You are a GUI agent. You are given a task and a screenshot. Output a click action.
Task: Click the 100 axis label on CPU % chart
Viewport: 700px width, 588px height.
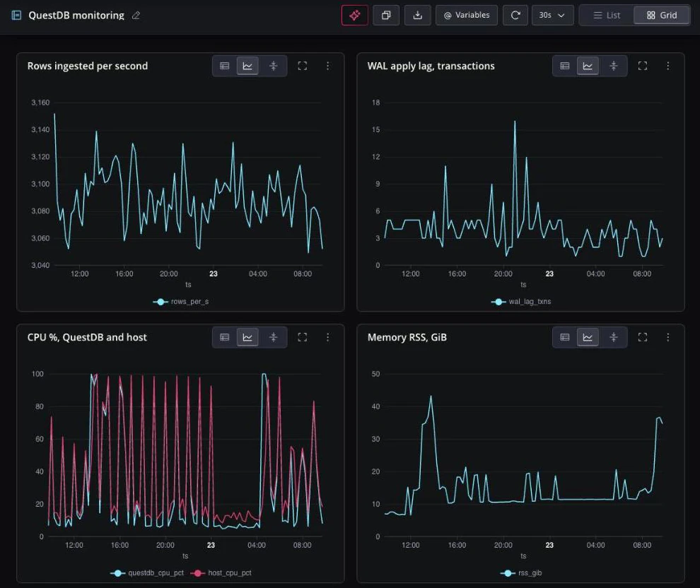(37, 374)
